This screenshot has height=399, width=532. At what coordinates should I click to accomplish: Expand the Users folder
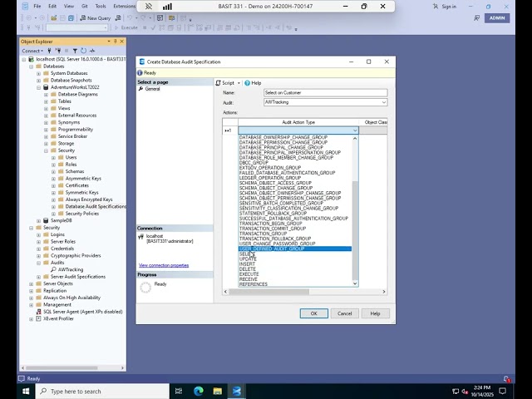(x=53, y=158)
